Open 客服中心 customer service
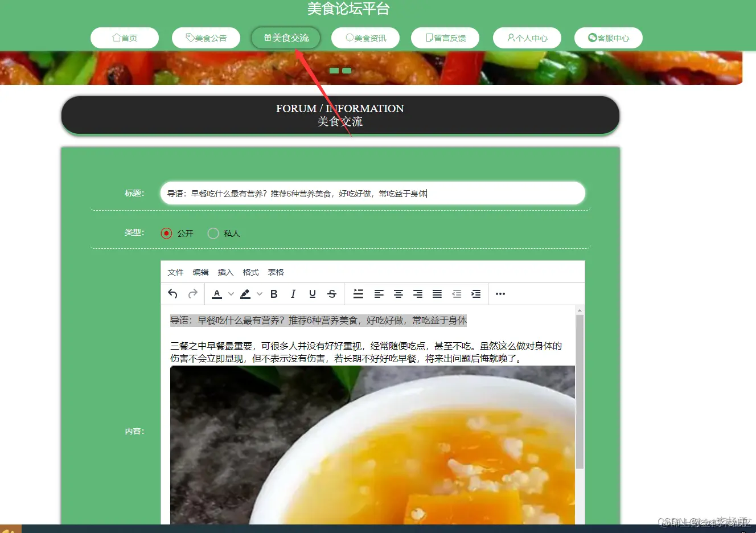Viewport: 756px width, 533px height. 609,38
